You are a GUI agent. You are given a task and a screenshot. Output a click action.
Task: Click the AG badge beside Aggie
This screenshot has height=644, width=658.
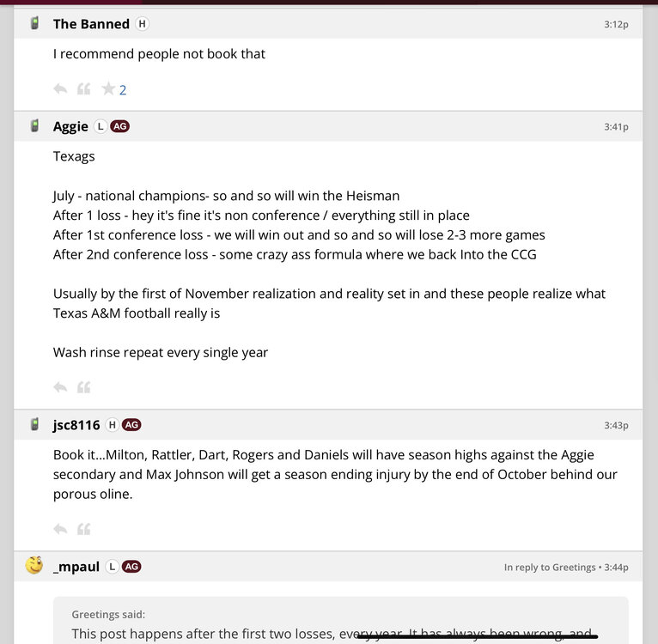coord(120,126)
